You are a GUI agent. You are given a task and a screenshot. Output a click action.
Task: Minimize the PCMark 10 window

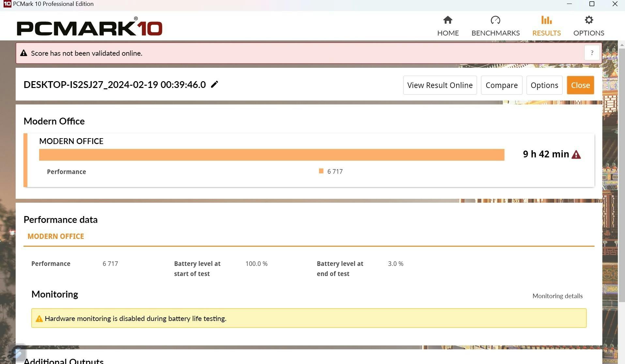[x=569, y=4]
